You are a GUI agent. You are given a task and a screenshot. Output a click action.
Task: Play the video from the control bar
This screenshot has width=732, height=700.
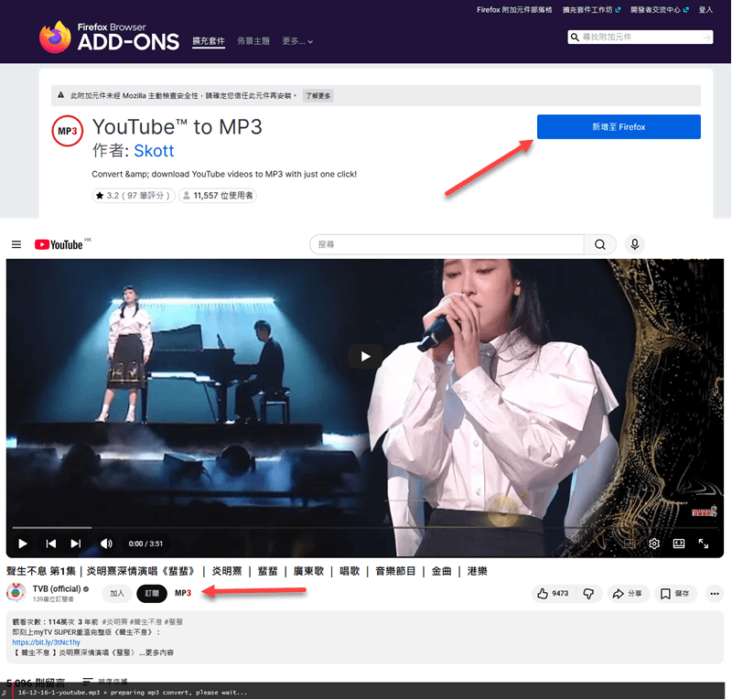[x=22, y=544]
